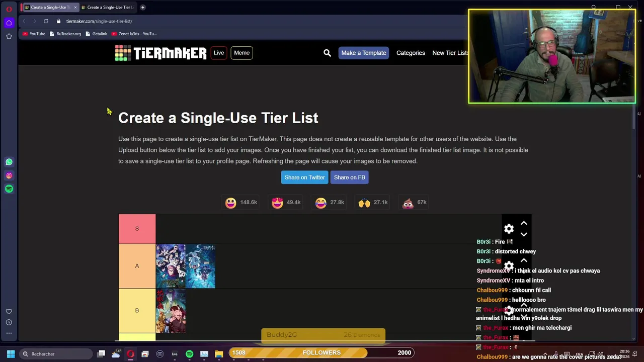This screenshot has height=362, width=644.
Task: Open Instagram in Opera sidebar
Action: click(9, 175)
